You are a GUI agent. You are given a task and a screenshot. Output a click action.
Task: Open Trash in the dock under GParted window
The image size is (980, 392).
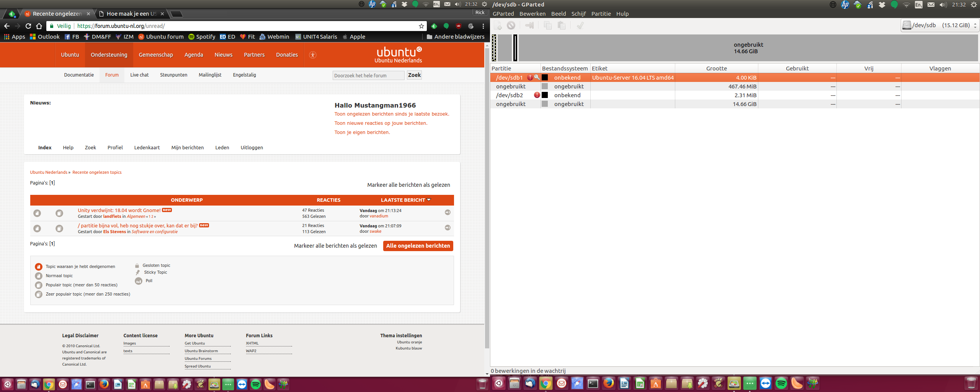(x=971, y=383)
